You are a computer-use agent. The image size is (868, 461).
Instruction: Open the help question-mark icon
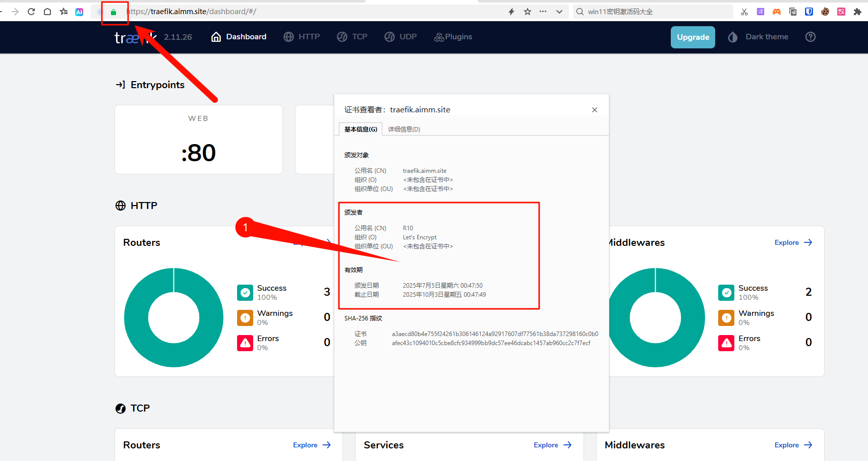(811, 37)
